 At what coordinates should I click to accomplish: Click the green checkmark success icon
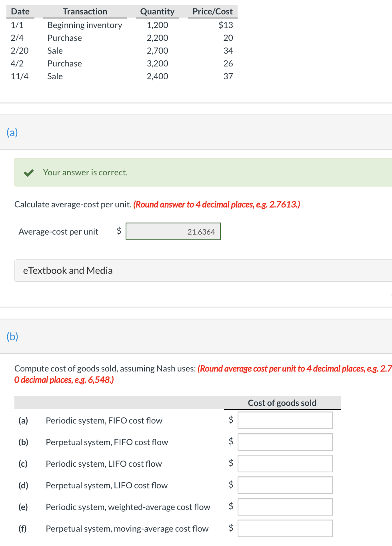pos(28,172)
